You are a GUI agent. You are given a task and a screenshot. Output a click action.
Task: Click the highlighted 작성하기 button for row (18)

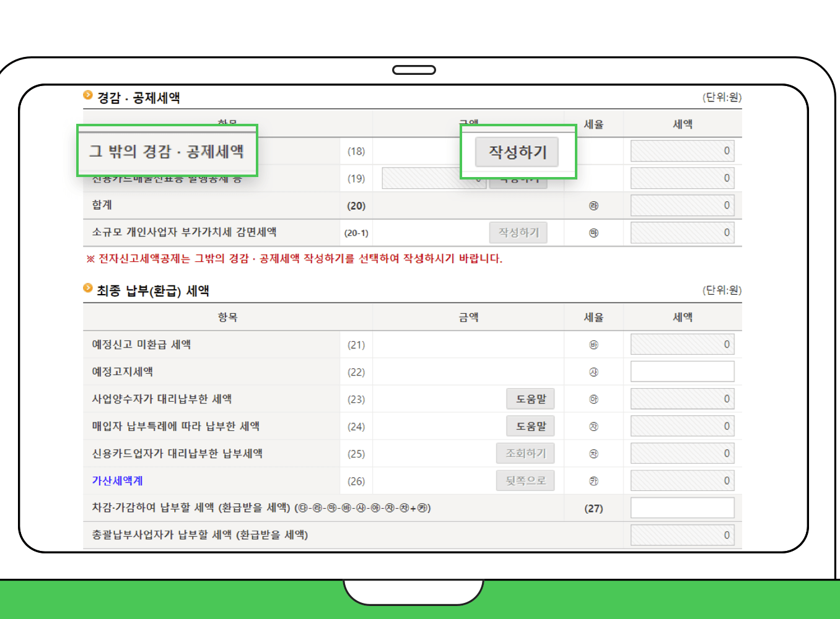pyautogui.click(x=517, y=152)
